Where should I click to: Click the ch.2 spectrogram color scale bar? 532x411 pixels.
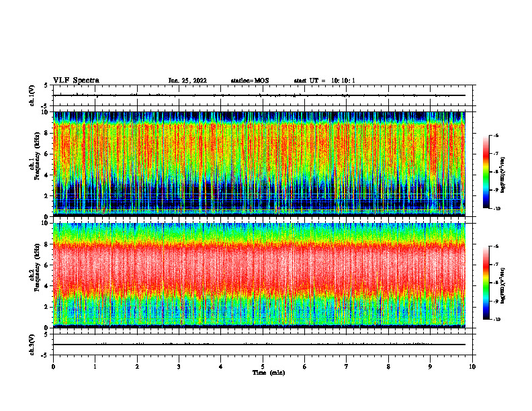486,283
